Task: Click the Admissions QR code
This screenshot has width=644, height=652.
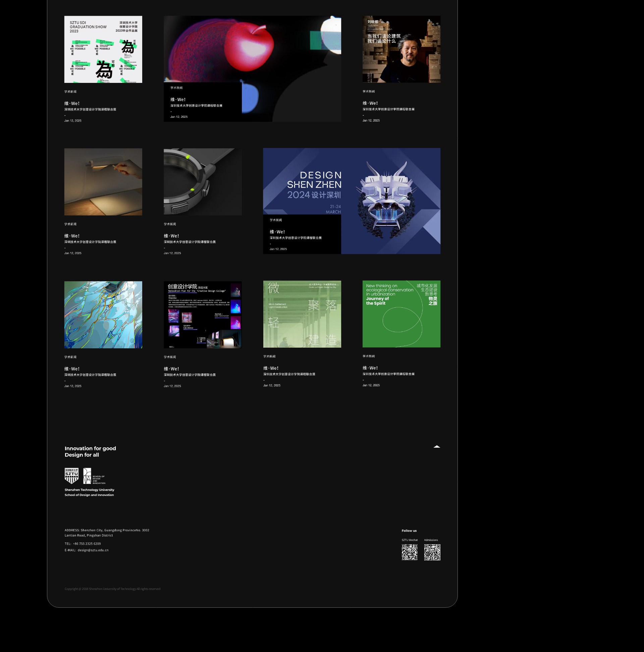Action: (432, 552)
